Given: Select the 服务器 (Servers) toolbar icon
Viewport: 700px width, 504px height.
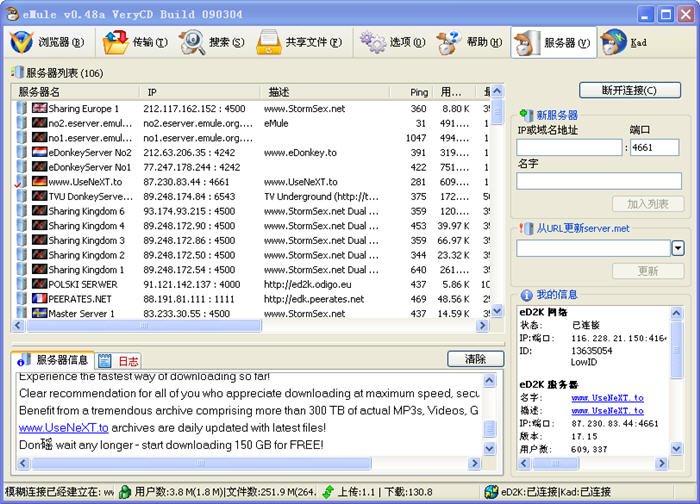Looking at the screenshot, I should 527,42.
